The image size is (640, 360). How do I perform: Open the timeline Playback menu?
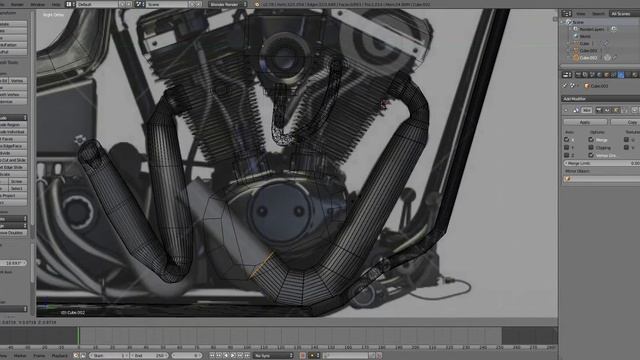click(60, 356)
